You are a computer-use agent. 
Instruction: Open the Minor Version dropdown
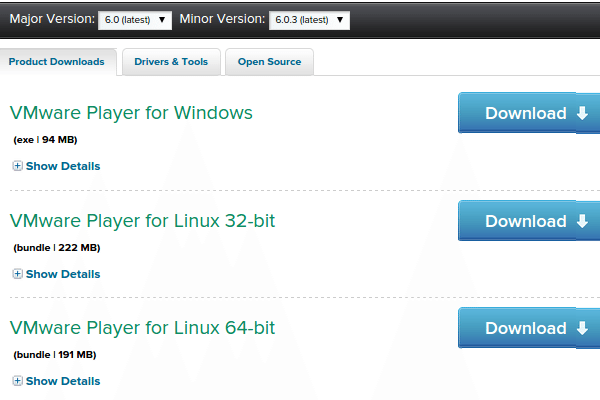coord(310,19)
